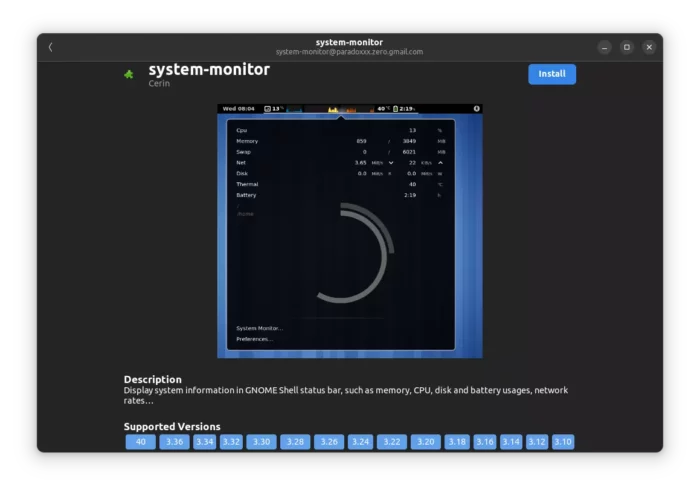Select supported version 3.26 badge

point(329,442)
